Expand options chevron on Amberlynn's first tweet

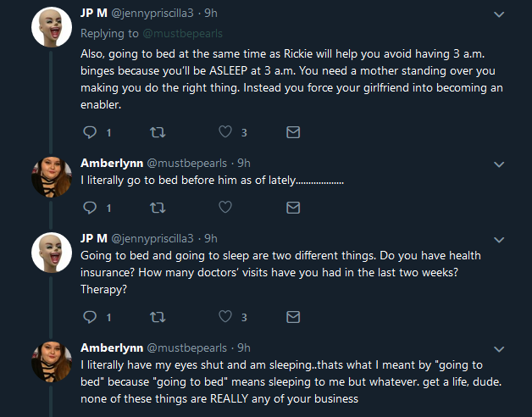point(499,164)
